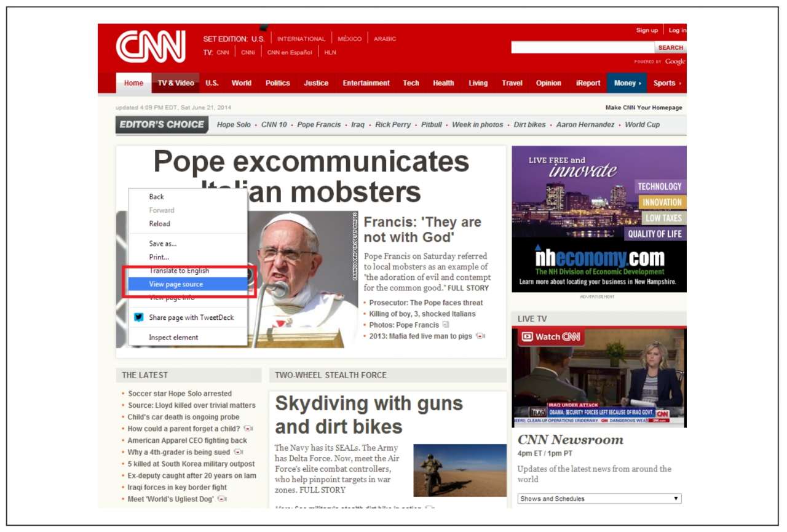Expand the Money tab arrow
Screen dimensions: 787x532
point(639,84)
